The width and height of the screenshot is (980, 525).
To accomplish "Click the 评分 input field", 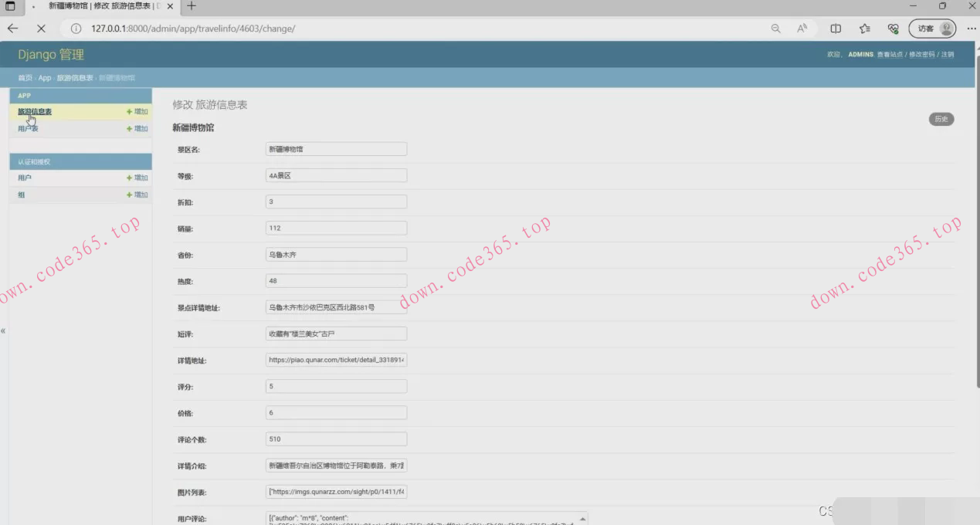I will [336, 386].
